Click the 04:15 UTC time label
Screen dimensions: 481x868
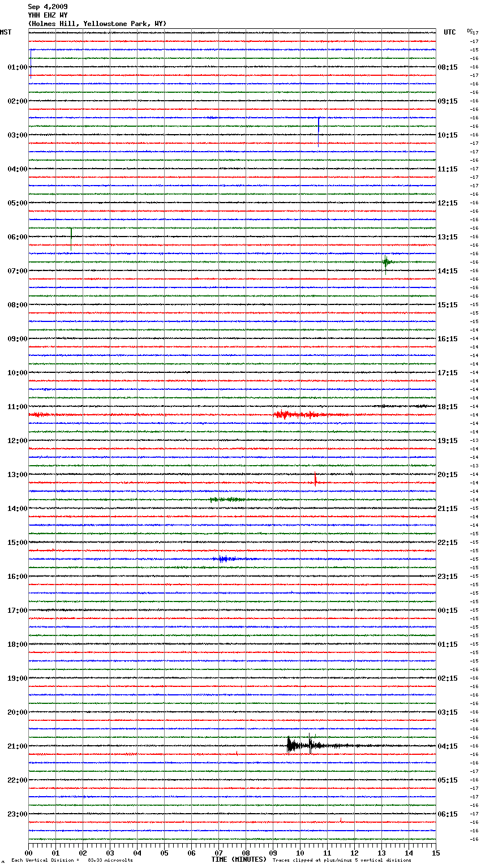[448, 746]
